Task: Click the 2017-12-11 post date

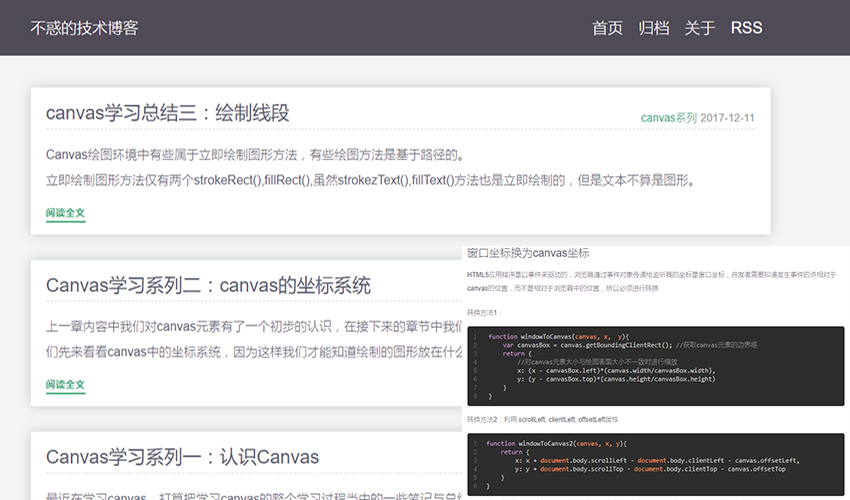Action: 727,118
